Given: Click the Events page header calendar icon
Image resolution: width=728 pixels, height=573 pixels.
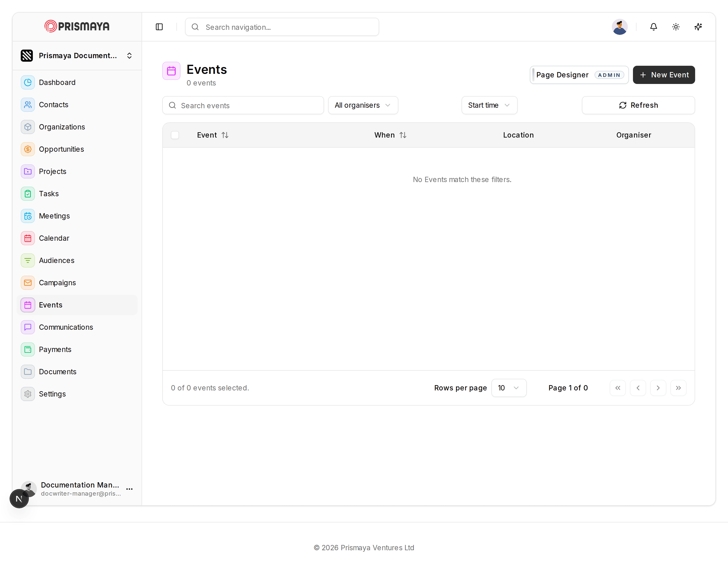Looking at the screenshot, I should click(x=171, y=71).
